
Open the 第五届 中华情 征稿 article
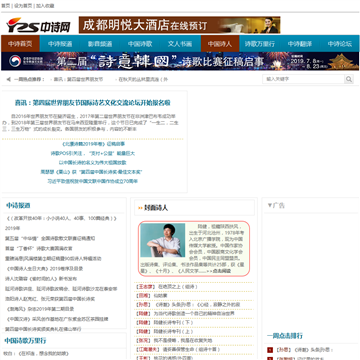pyautogui.click(x=50, y=239)
